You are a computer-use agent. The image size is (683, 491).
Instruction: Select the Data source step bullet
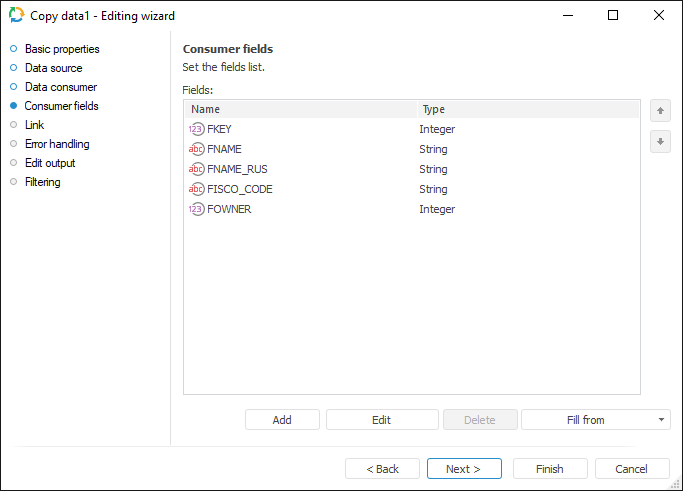(x=14, y=67)
